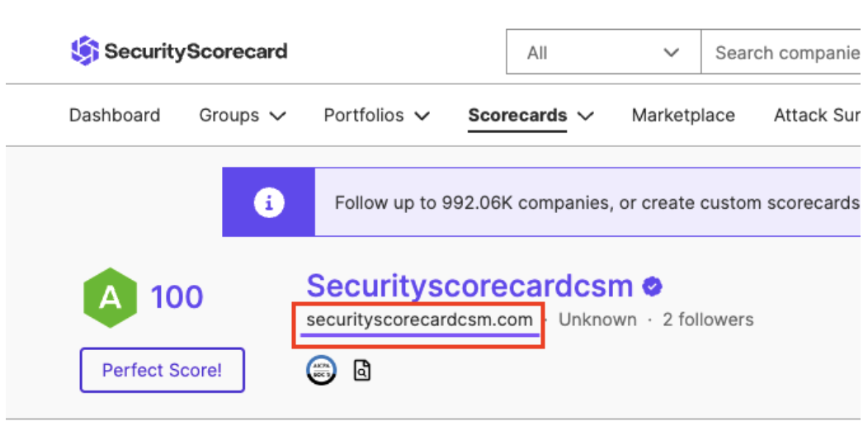Open the All filter dropdown
This screenshot has height=431, width=868.
click(x=604, y=52)
